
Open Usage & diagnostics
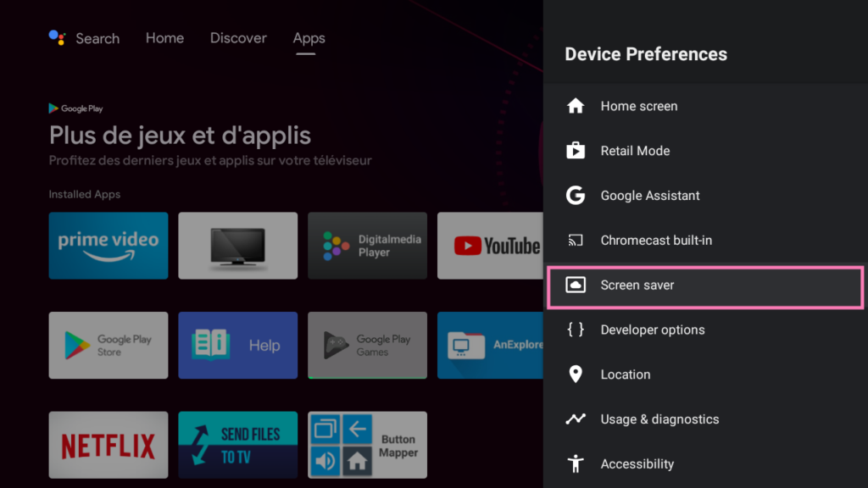click(705, 419)
